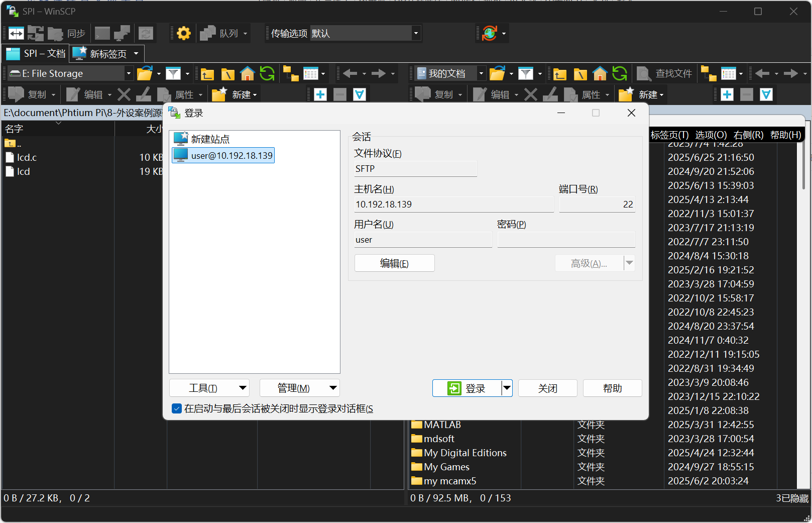The height and width of the screenshot is (523, 812).
Task: Click the 名字 name column header
Action: [58, 129]
